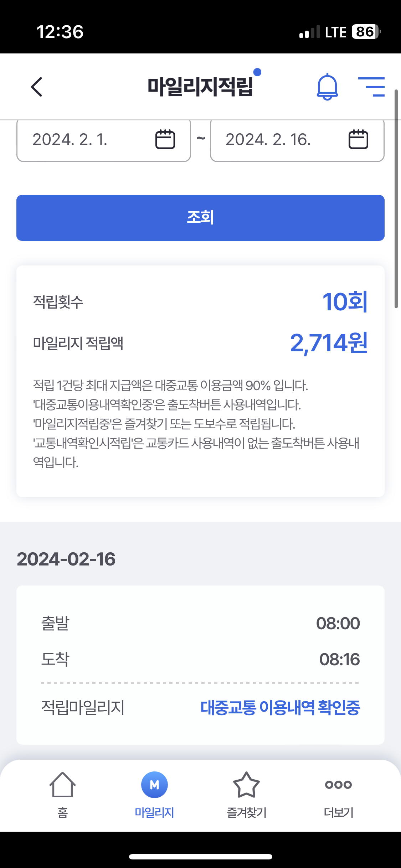This screenshot has height=868, width=401.
Task: Tap the 대중교통 이용내역 확인중 status link
Action: [x=280, y=708]
